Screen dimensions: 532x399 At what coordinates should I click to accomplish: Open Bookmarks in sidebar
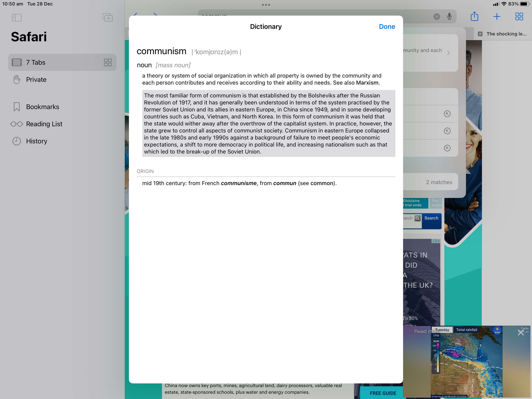pyautogui.click(x=42, y=107)
